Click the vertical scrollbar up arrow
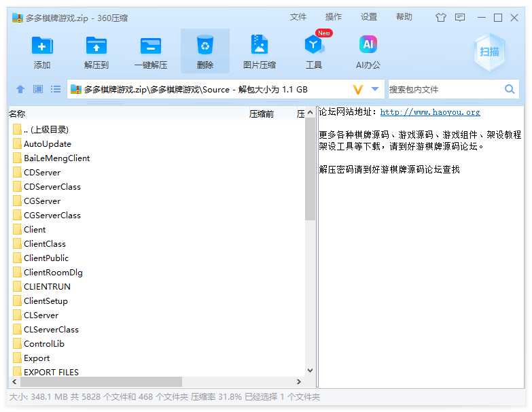Image resolution: width=532 pixels, height=412 pixels. (x=310, y=112)
